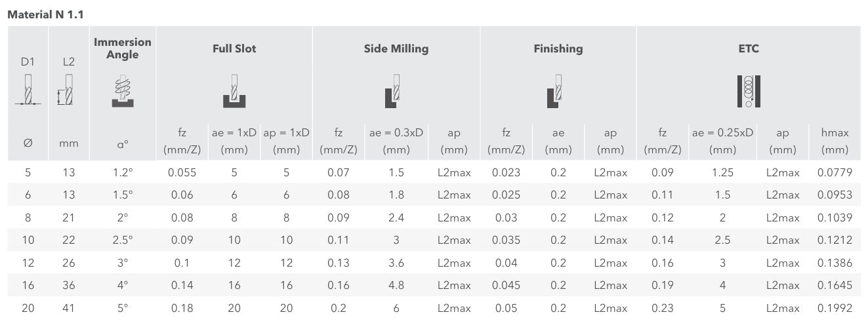
Task: Click the hmax (mm) column label
Action: point(835,141)
